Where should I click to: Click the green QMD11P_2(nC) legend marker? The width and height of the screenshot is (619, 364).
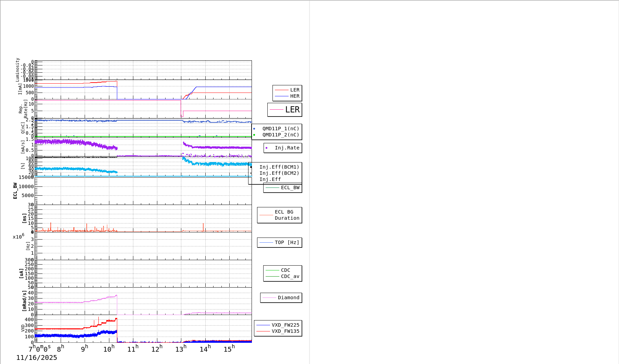tap(254, 135)
